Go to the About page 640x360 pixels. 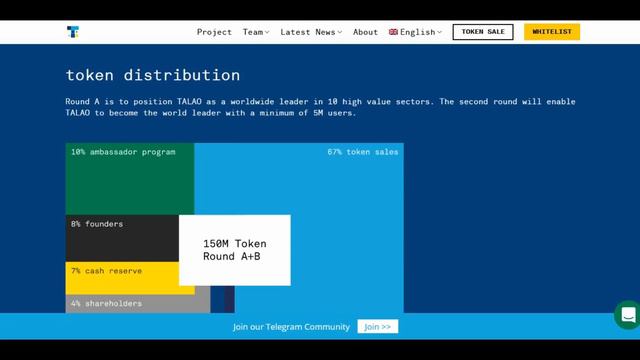[x=365, y=32]
